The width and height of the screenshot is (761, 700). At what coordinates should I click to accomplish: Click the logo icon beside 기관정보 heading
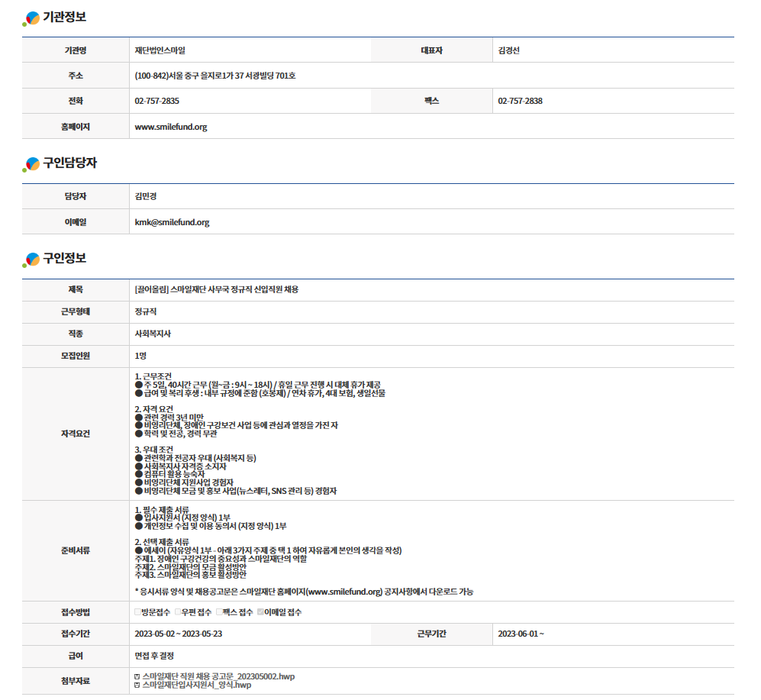pos(31,18)
